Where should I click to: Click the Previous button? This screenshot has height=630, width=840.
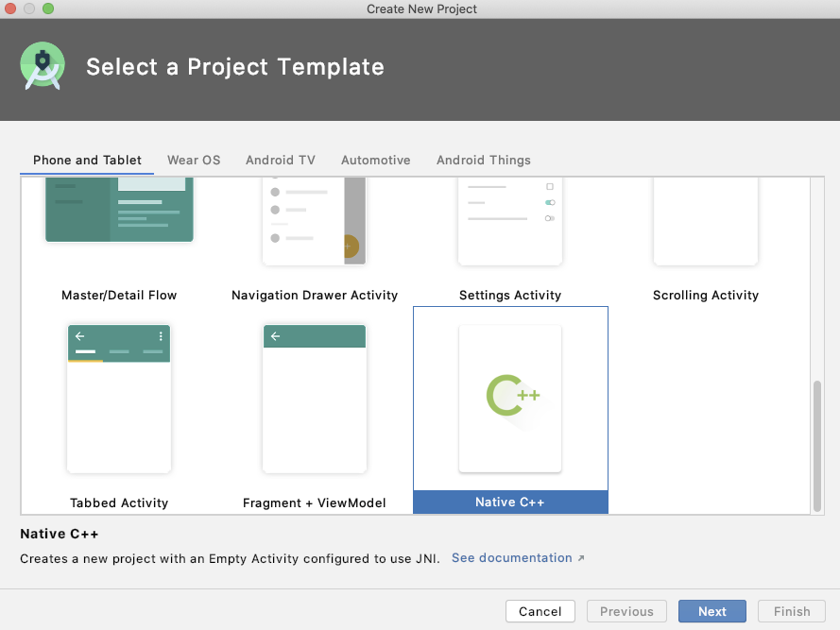point(626,611)
